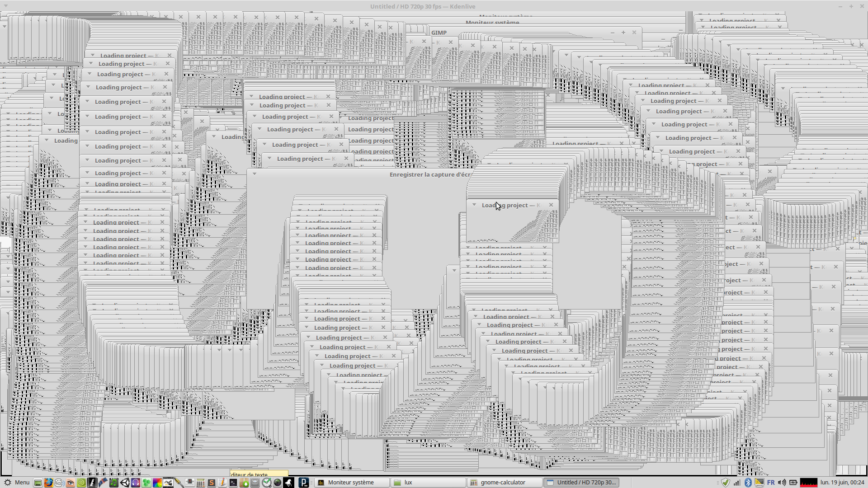868x488 pixels.
Task: Open the Unity editor launcher icon
Action: click(x=125, y=483)
